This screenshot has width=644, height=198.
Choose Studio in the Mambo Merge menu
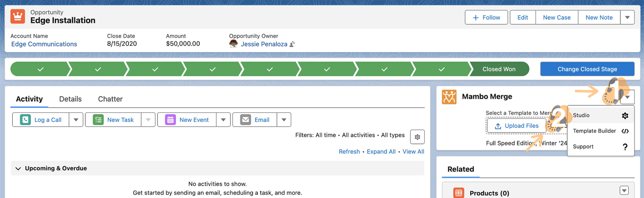pyautogui.click(x=581, y=115)
